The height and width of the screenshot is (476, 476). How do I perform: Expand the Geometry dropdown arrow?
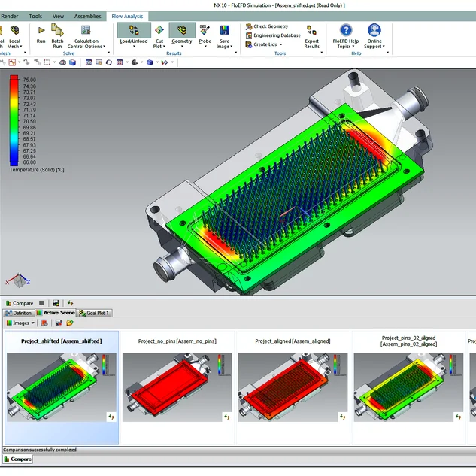(182, 46)
